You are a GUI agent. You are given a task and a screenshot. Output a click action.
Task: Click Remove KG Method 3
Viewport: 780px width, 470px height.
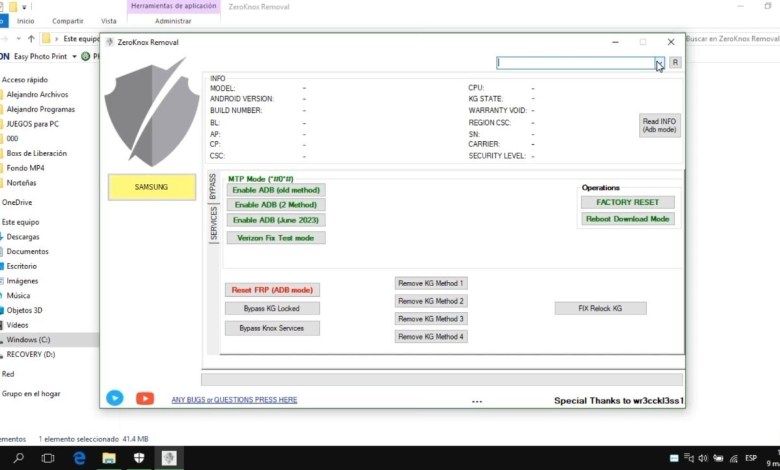(x=431, y=319)
